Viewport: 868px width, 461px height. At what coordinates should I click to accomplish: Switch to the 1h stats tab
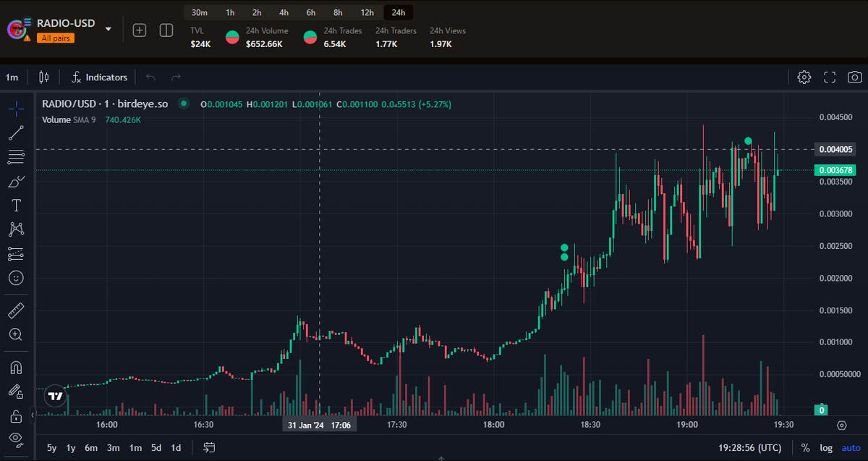tap(230, 12)
